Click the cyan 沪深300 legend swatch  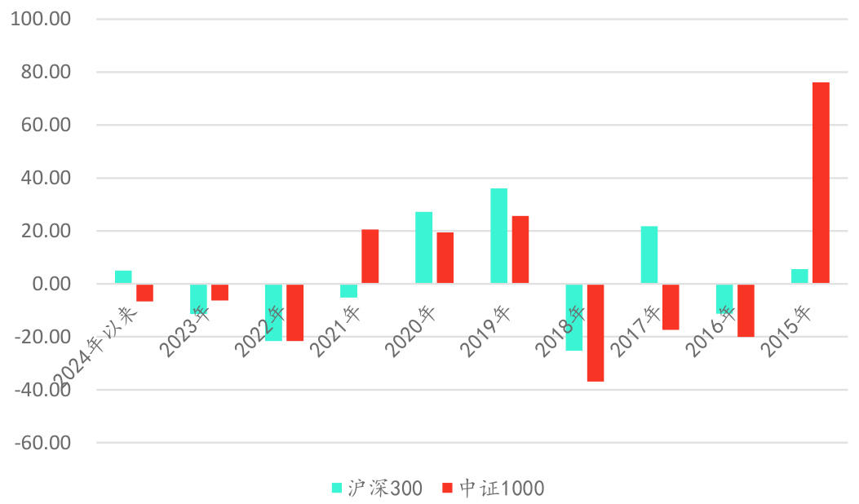pyautogui.click(x=337, y=488)
